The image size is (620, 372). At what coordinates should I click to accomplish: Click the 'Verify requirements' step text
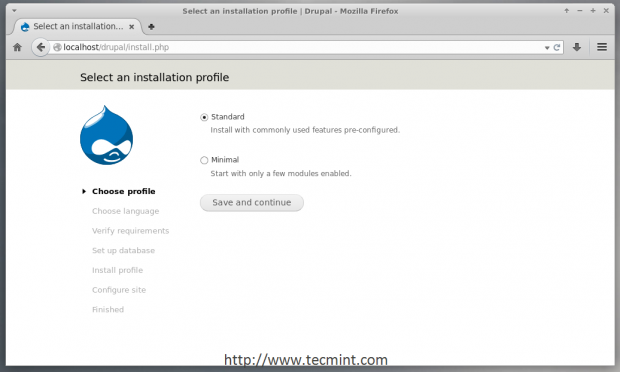(130, 231)
